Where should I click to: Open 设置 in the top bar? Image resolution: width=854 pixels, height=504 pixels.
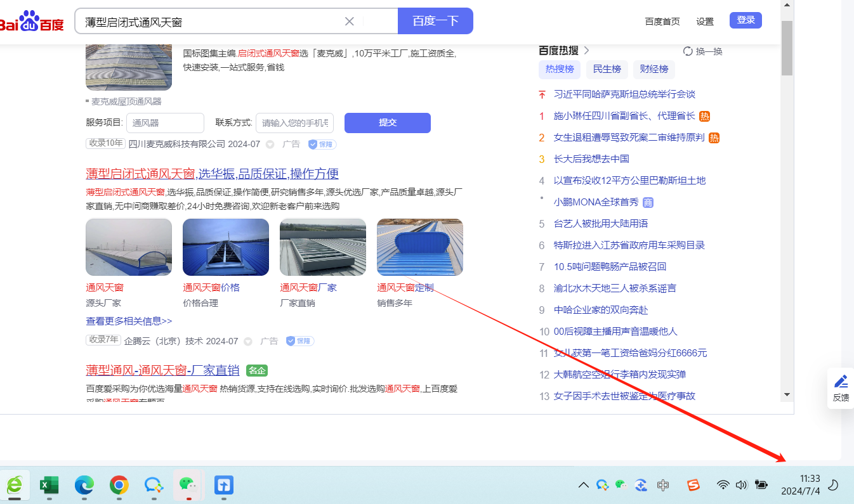pyautogui.click(x=705, y=21)
